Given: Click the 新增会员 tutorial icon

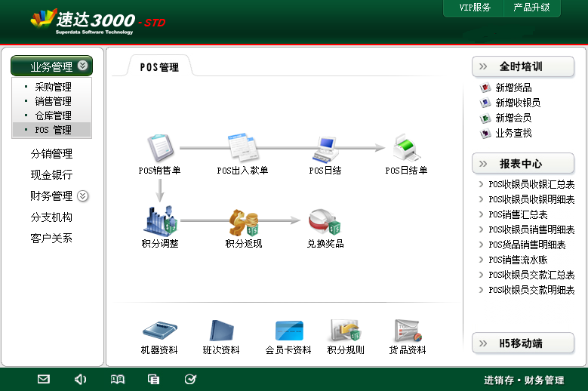Looking at the screenshot, I should pos(485,118).
